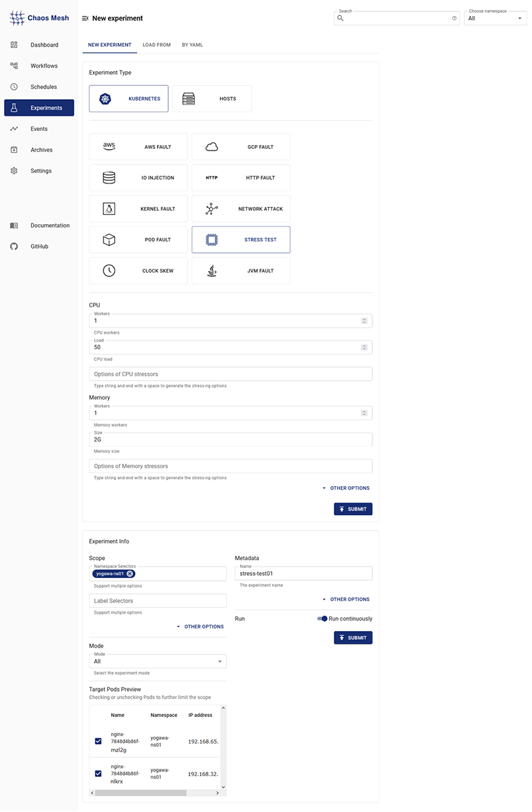The width and height of the screenshot is (532, 812).
Task: Click the Kernel Fault penguin icon
Action: (109, 209)
